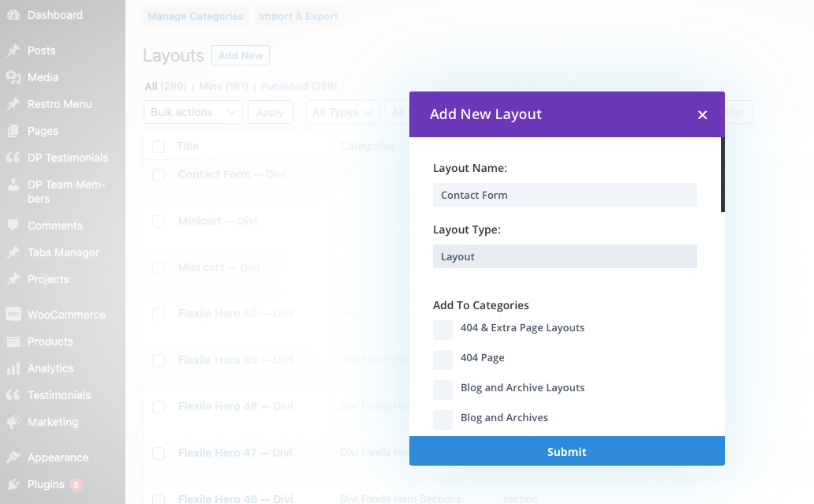Click the Marketing megaphone icon

13,421
